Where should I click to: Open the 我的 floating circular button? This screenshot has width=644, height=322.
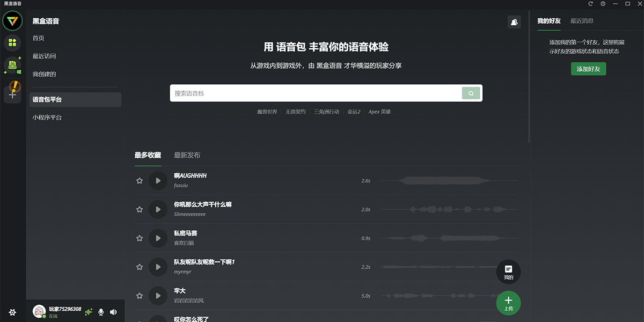point(508,272)
